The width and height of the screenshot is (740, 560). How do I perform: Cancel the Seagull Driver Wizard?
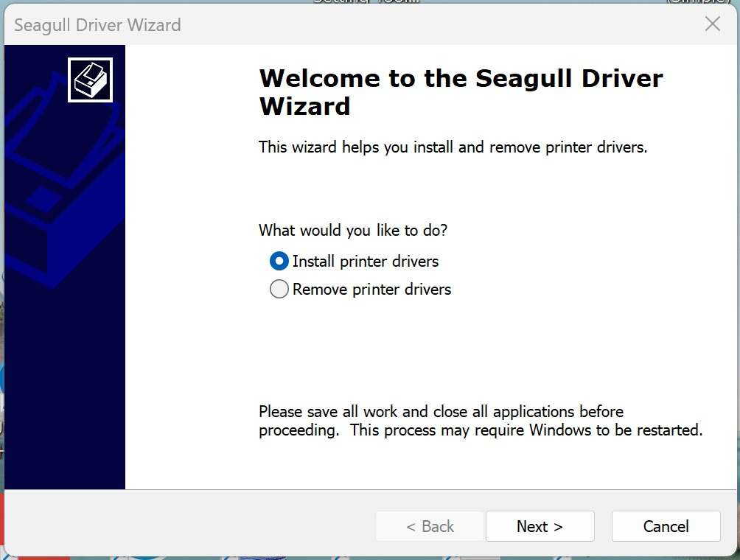pos(666,526)
